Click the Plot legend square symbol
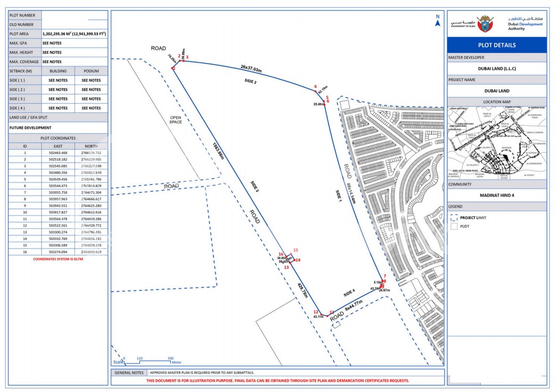Image resolution: width=557 pixels, height=392 pixels. point(454,226)
